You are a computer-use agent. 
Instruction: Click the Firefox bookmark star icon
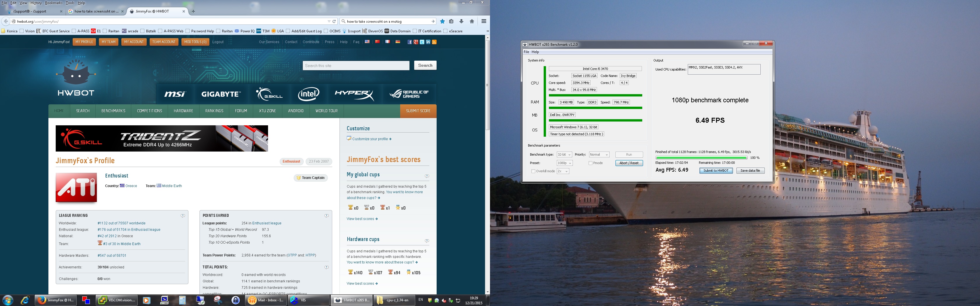coord(442,21)
